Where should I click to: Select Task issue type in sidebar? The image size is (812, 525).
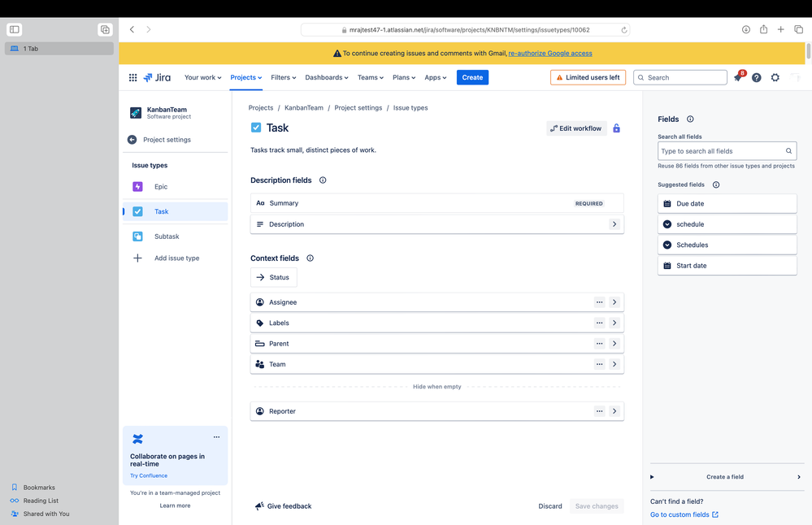(176, 212)
